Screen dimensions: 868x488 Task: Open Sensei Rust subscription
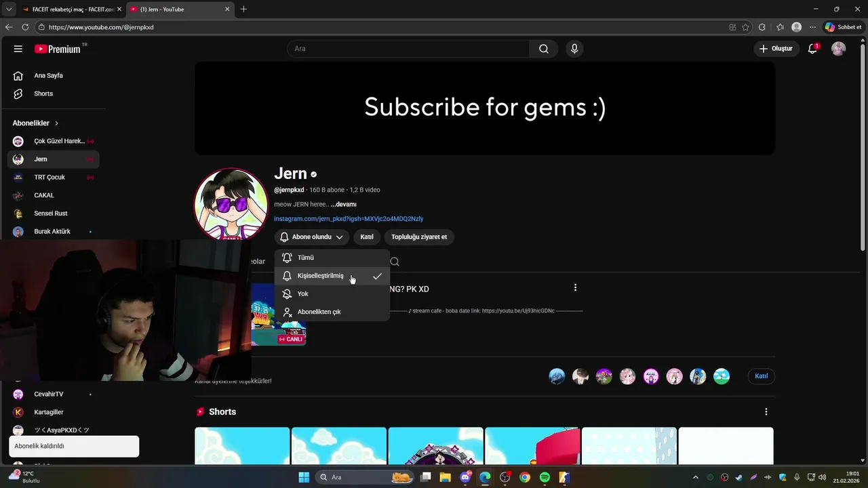pyautogui.click(x=53, y=213)
